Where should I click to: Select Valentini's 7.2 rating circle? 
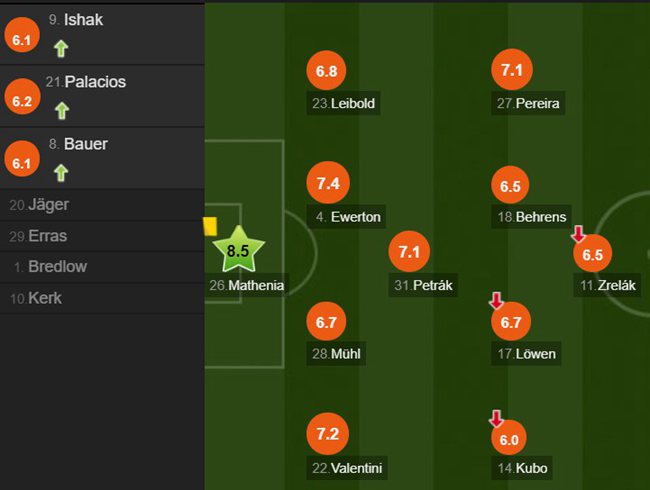(x=327, y=434)
